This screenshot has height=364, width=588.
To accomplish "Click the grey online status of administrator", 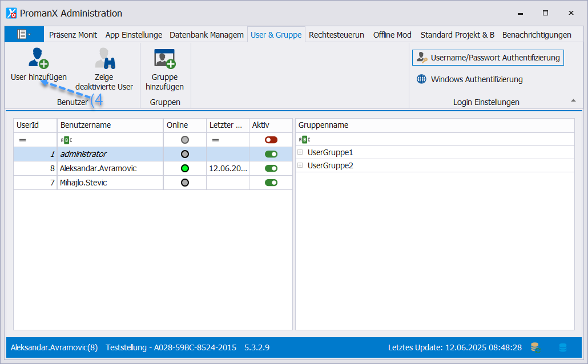I will [x=185, y=154].
